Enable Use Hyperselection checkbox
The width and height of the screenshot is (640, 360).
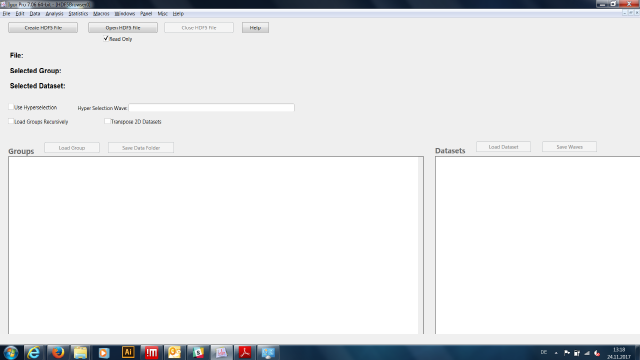pyautogui.click(x=11, y=107)
